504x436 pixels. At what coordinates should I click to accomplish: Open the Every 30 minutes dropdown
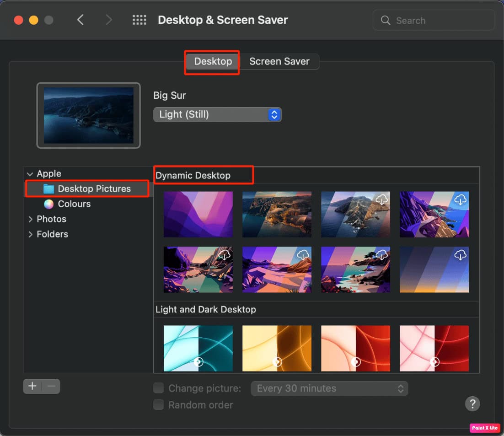(329, 388)
